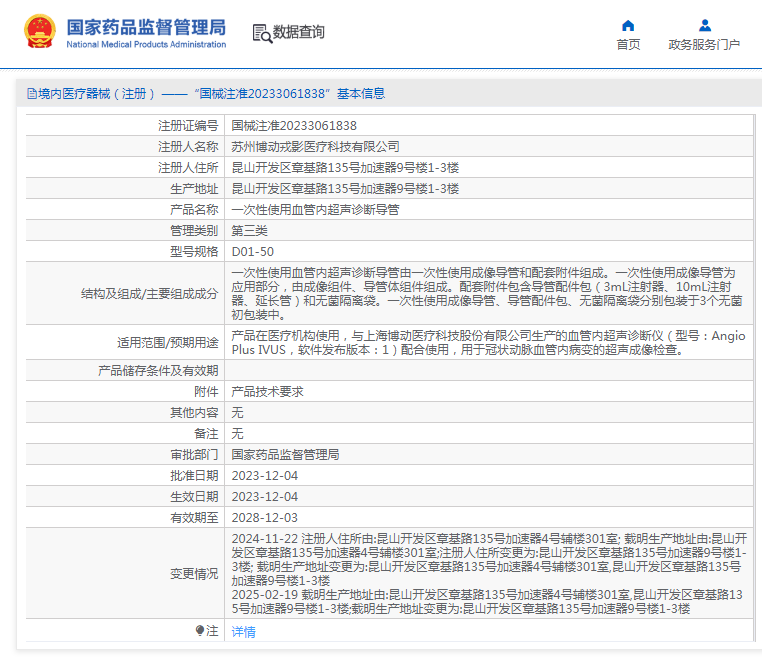Image resolution: width=762 pixels, height=657 pixels.
Task: Click the 生产地址 address value
Action: [345, 189]
